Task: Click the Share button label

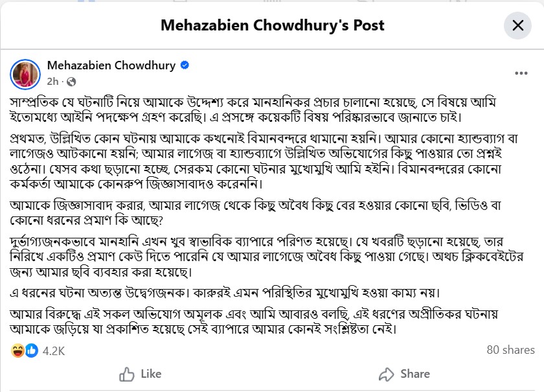Action: click(414, 374)
